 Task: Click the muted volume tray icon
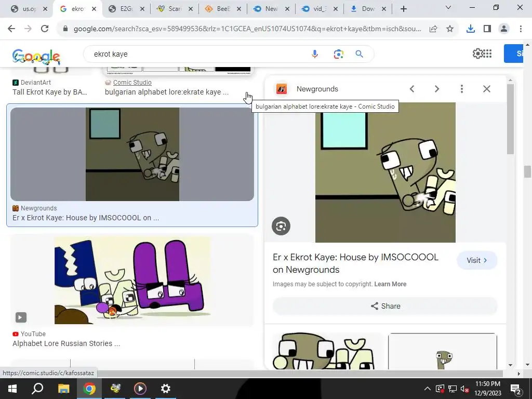click(465, 389)
